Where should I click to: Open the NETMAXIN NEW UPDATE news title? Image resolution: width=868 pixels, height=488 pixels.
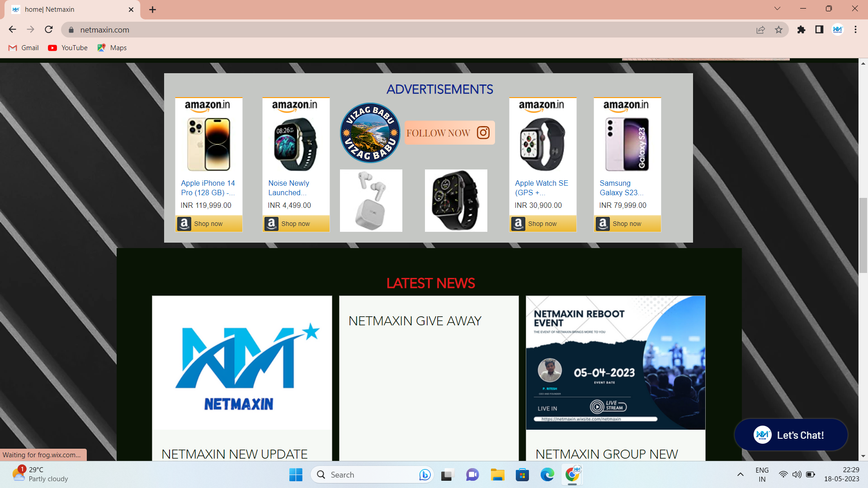pos(234,454)
